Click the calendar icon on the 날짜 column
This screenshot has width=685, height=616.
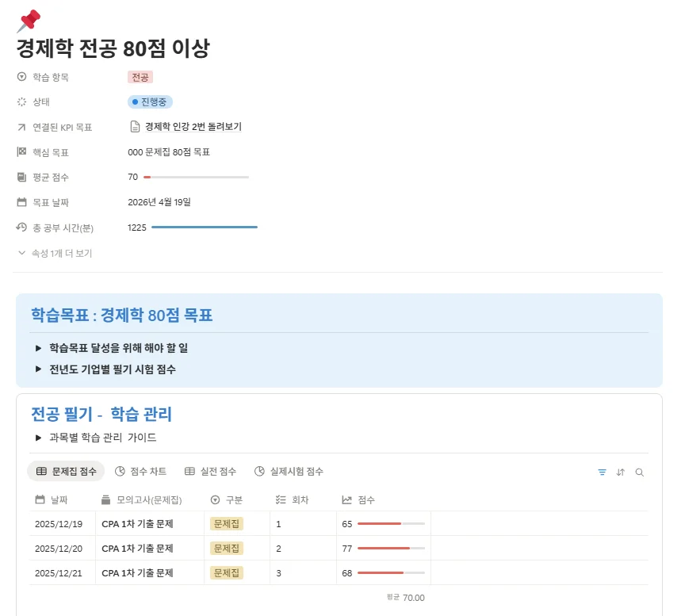point(37,498)
